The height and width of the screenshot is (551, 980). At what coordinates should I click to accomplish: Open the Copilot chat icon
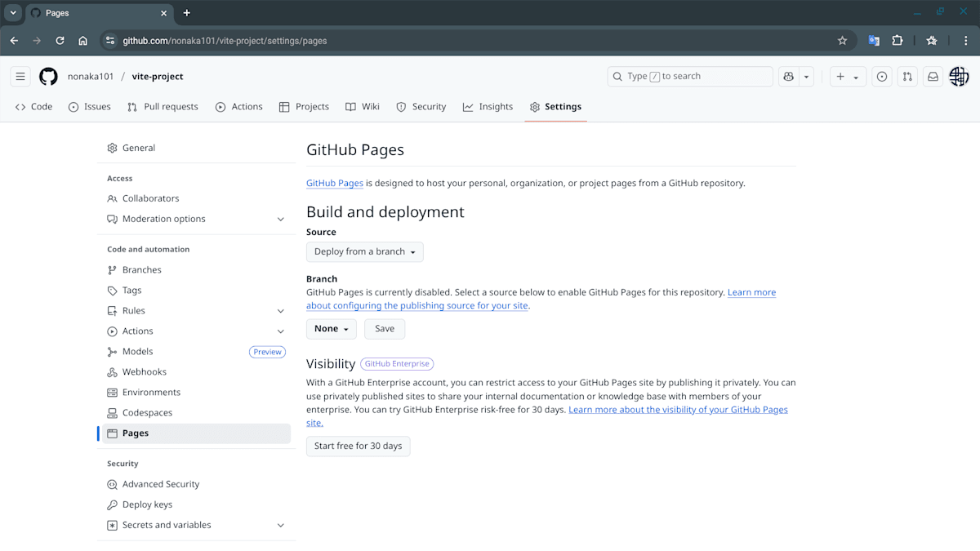788,77
